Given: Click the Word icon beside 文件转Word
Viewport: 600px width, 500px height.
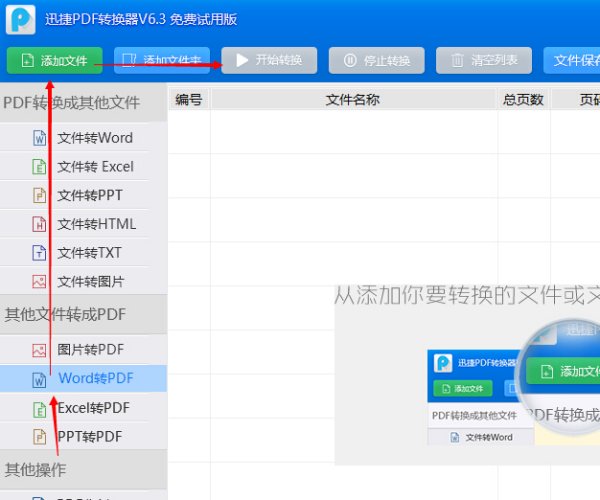Looking at the screenshot, I should (39, 138).
